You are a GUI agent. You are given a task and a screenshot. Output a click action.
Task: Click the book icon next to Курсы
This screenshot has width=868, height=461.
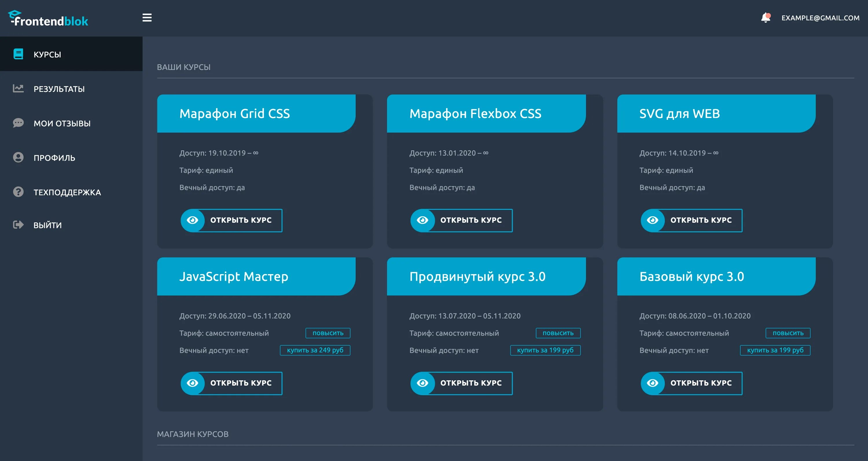pos(18,54)
